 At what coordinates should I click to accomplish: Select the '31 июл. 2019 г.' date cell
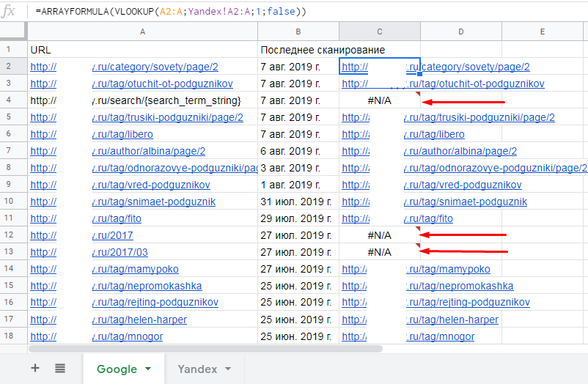coord(298,202)
